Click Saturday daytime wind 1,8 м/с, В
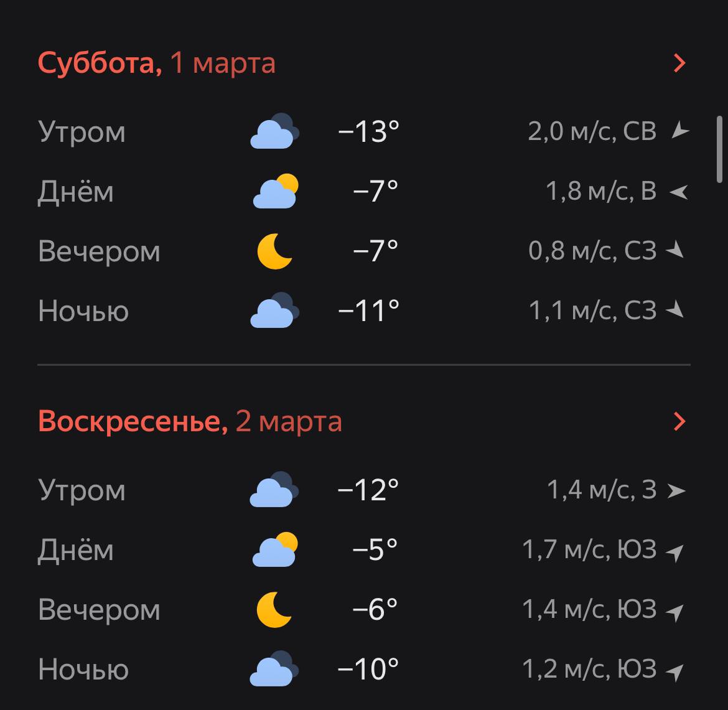This screenshot has width=728, height=710. (601, 191)
